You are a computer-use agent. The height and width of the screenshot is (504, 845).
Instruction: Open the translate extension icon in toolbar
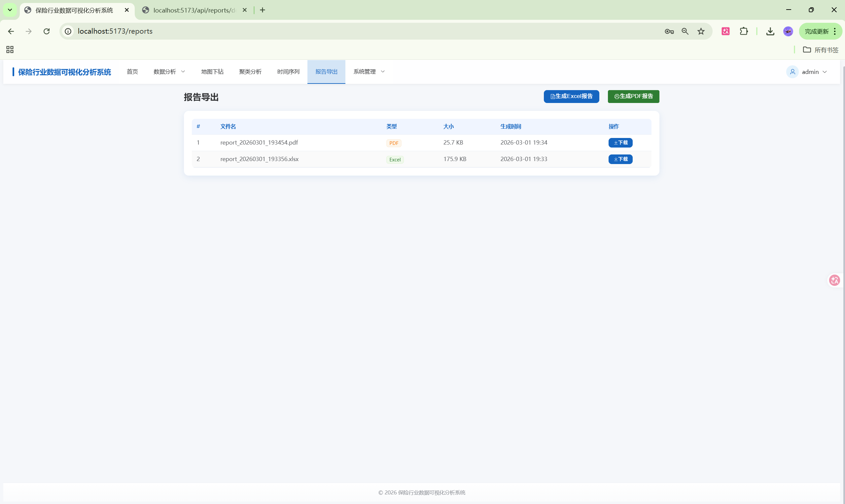tap(725, 31)
